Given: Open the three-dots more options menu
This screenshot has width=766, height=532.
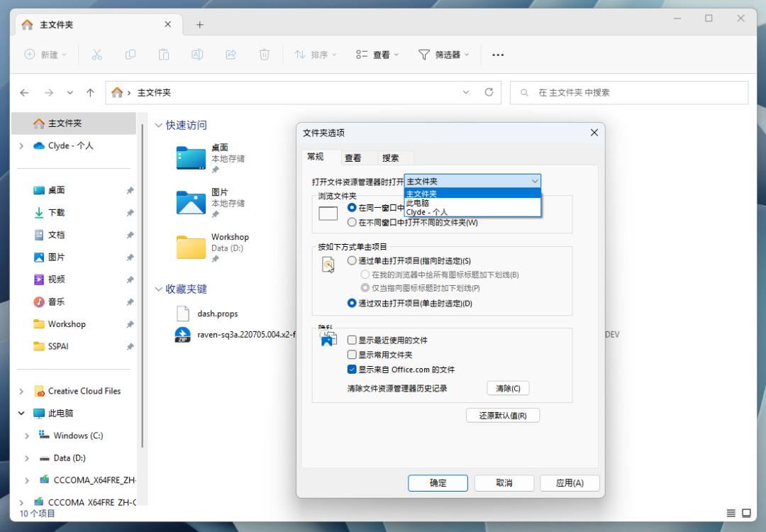Looking at the screenshot, I should click(498, 55).
